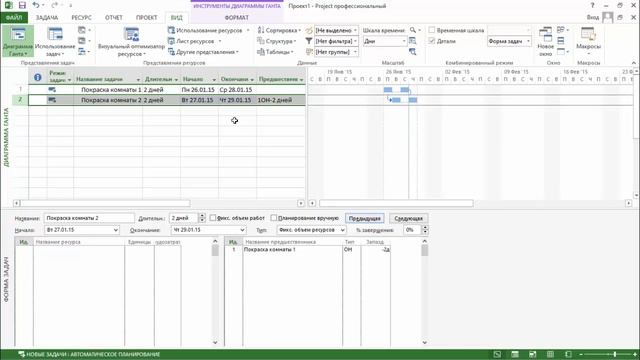This screenshot has width=640, height=360.
Task: Click the info indicator column header icon
Action: [38, 77]
